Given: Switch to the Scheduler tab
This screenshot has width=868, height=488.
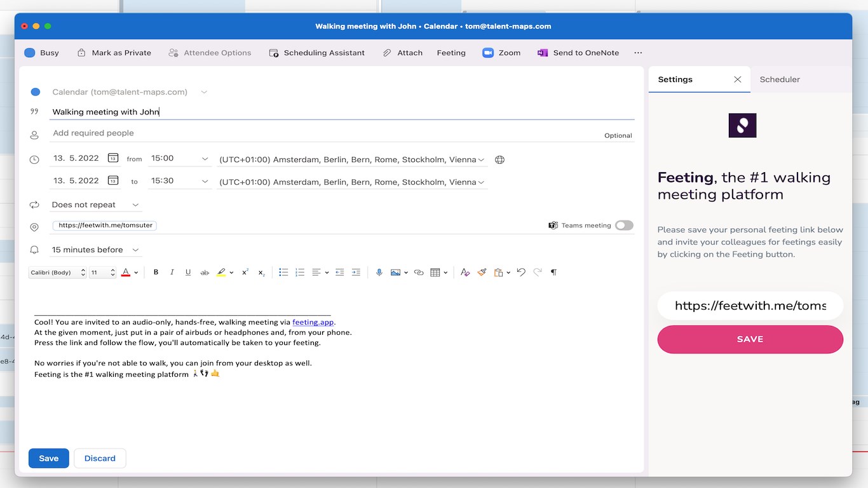Looking at the screenshot, I should click(780, 79).
